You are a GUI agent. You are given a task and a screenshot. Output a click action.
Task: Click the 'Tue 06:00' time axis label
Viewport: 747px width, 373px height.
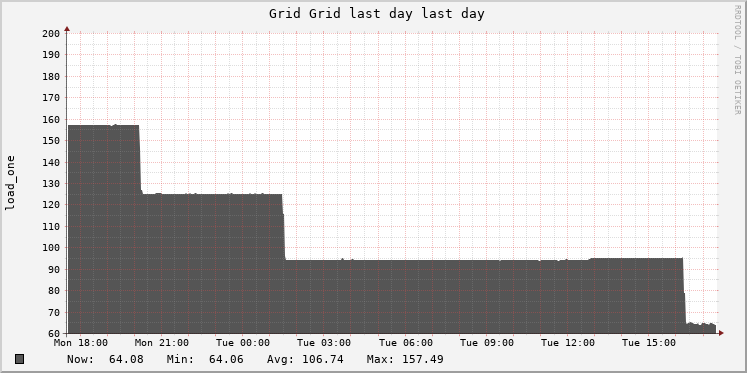click(405, 343)
